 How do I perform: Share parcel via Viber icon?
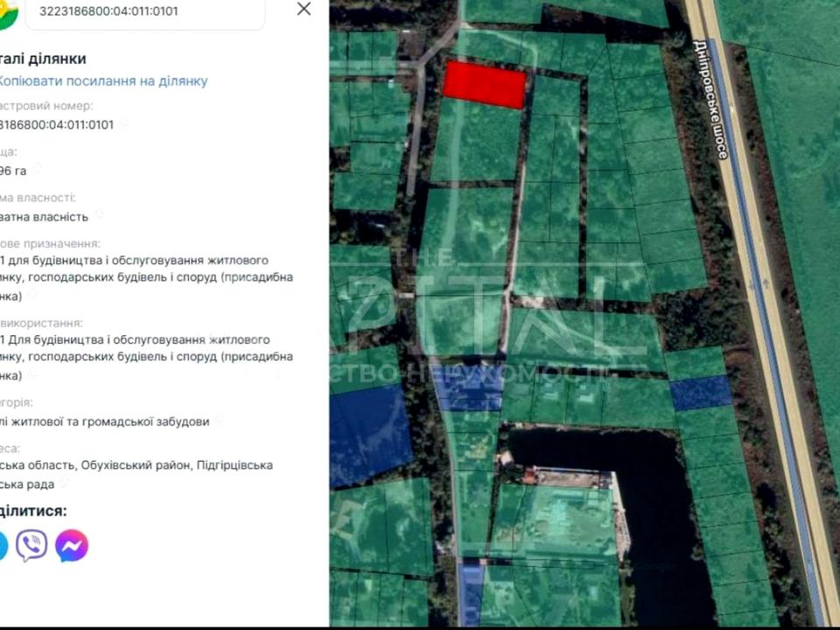[31, 546]
